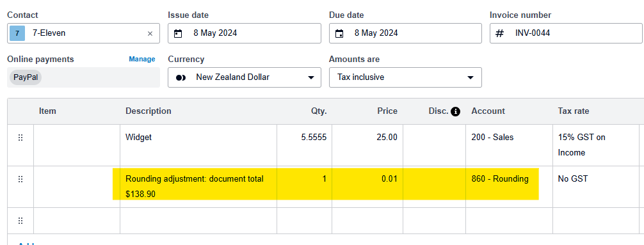644x245 pixels.
Task: Open the Issue date calendar icon
Action: point(178,34)
